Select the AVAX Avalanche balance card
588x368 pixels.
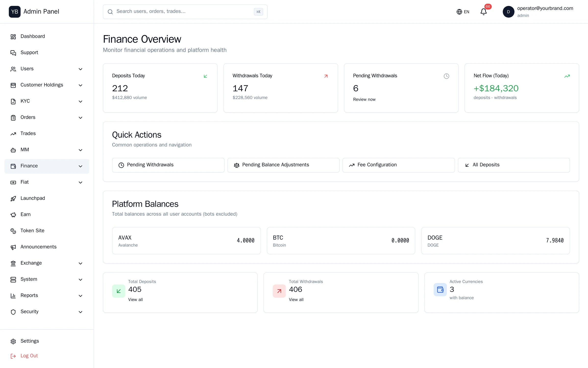click(x=186, y=241)
